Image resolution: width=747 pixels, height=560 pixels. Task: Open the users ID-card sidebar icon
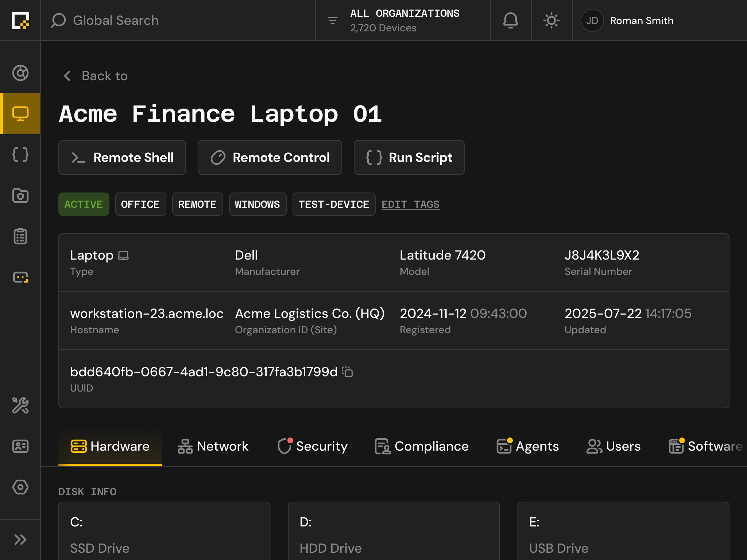(20, 446)
